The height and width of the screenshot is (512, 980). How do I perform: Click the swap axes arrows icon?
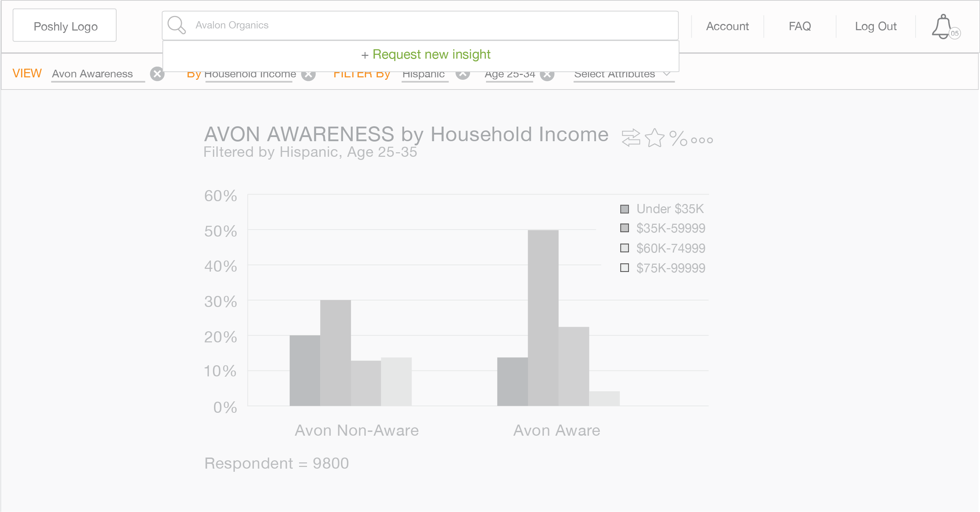click(x=631, y=138)
